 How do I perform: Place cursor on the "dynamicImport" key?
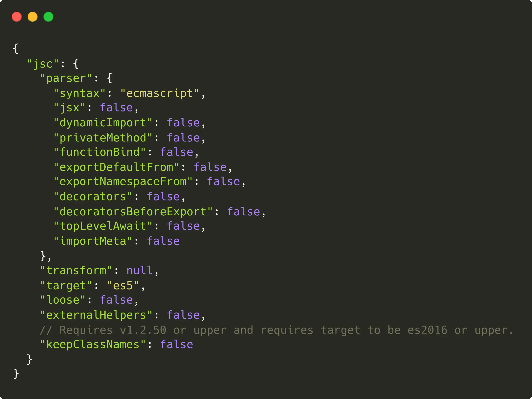[103, 123]
